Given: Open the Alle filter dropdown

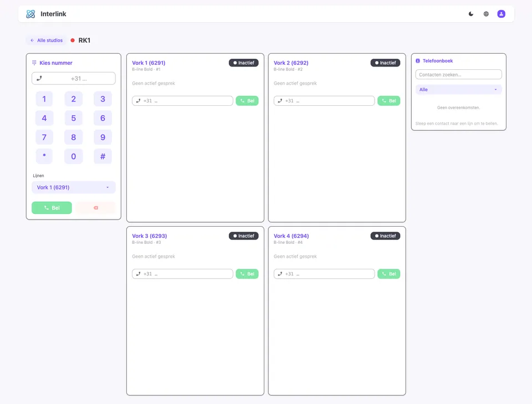Looking at the screenshot, I should tap(459, 90).
